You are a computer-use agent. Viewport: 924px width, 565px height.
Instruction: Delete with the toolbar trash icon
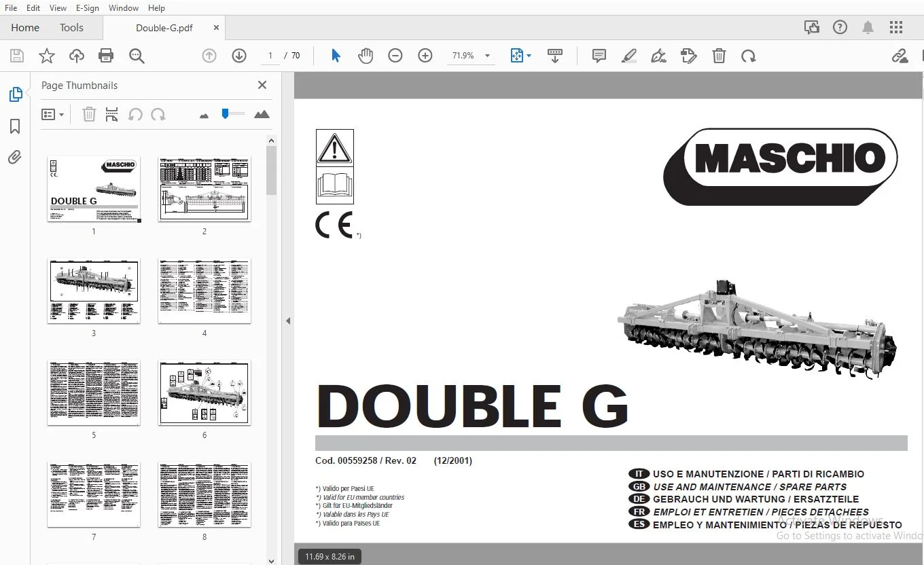[x=719, y=56]
